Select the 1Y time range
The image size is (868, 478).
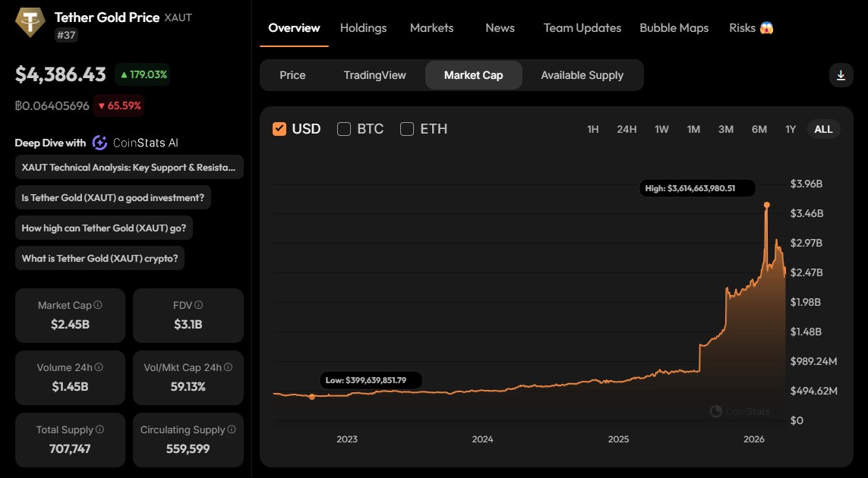[791, 129]
